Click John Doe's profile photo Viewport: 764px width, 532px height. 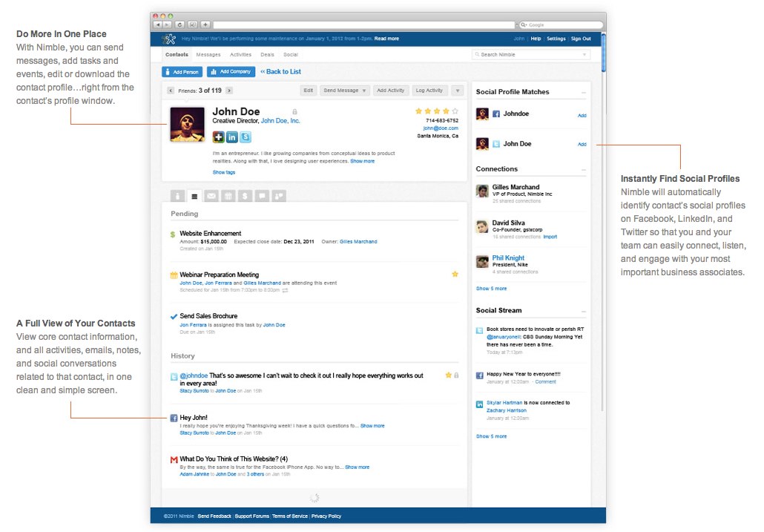[x=187, y=124]
